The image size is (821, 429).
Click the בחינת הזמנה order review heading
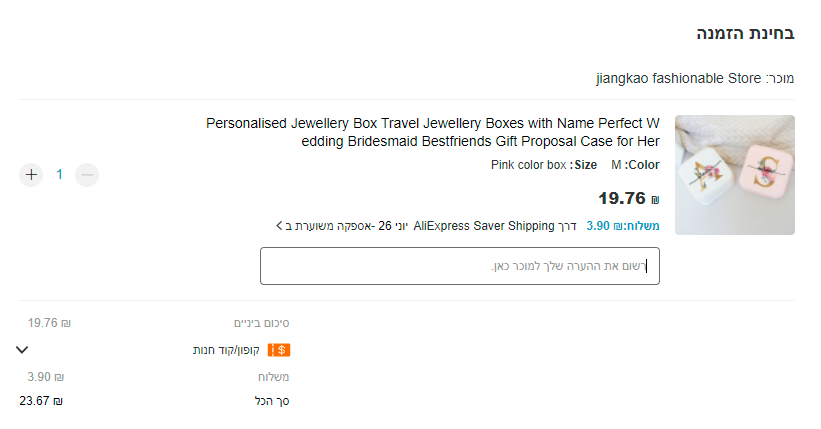coord(745,33)
